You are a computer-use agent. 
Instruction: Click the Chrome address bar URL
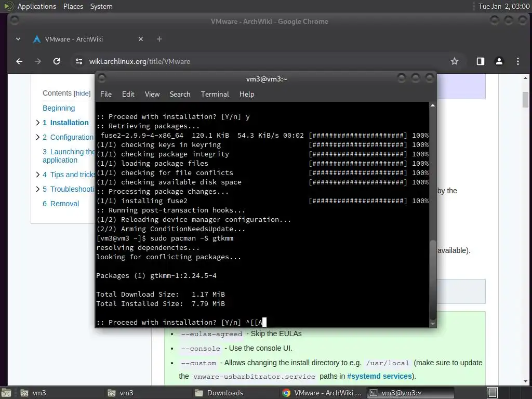[x=139, y=61]
